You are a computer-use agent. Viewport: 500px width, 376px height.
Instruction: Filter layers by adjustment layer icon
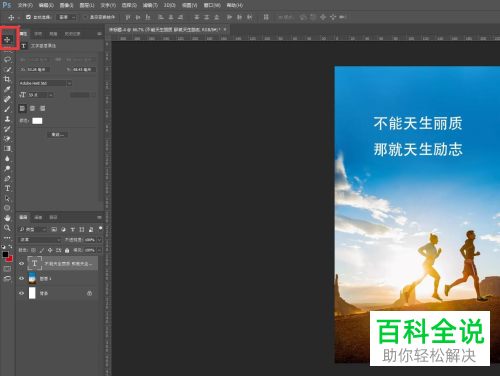coord(63,229)
